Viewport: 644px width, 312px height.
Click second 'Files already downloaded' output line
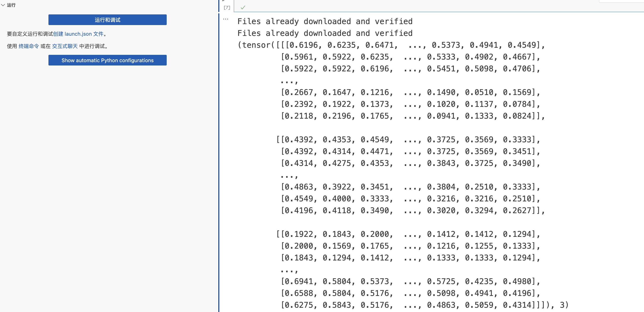pos(325,33)
